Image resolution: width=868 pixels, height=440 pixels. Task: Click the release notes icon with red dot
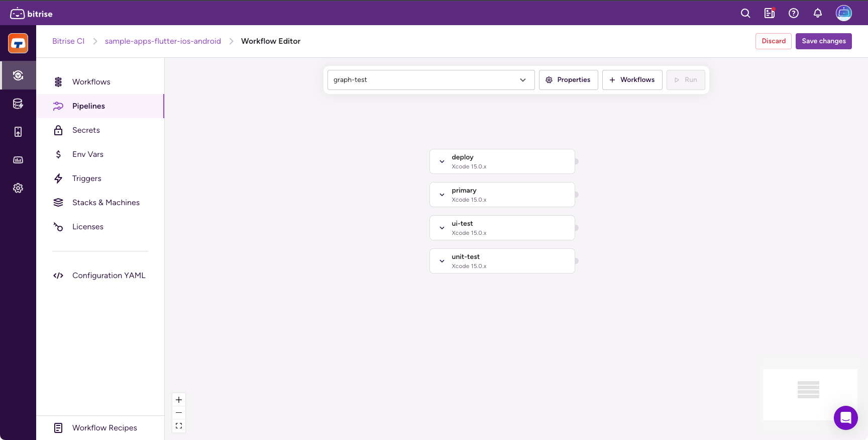[770, 14]
